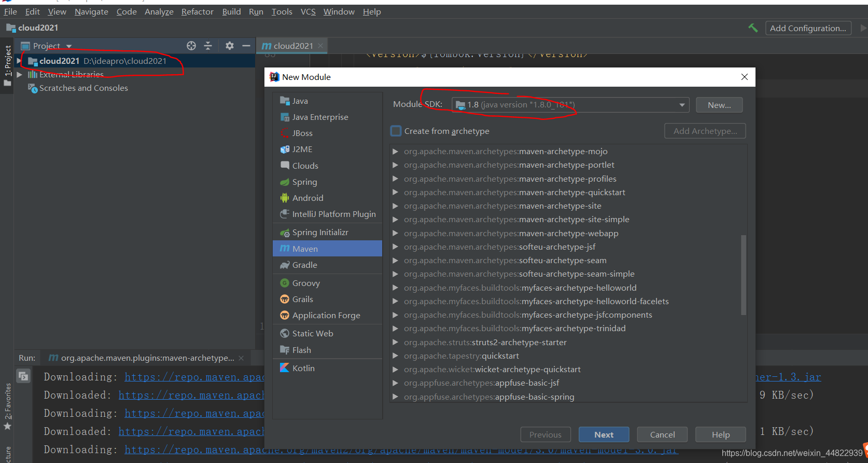868x463 pixels.
Task: Open File menu
Action: pos(10,11)
